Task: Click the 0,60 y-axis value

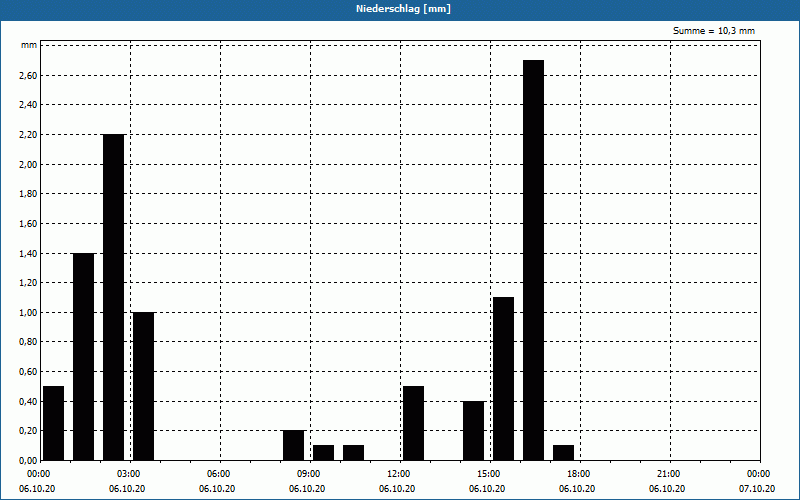Action: pos(28,371)
